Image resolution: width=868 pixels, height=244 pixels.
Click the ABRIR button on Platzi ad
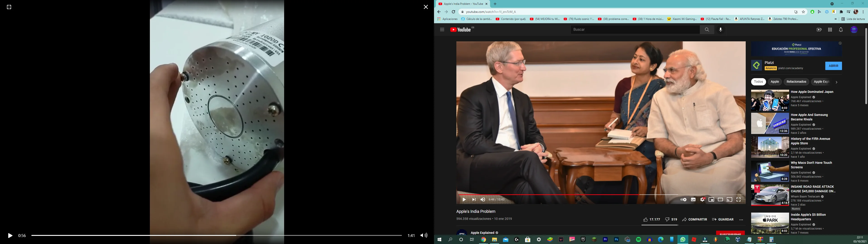[x=833, y=66]
